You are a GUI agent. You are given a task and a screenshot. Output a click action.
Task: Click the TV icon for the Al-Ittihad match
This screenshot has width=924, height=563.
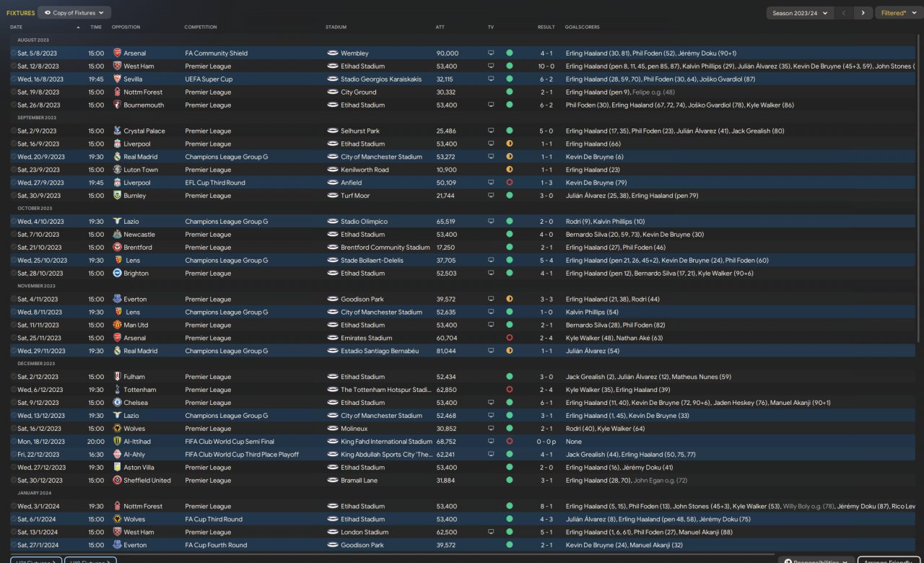click(x=492, y=442)
